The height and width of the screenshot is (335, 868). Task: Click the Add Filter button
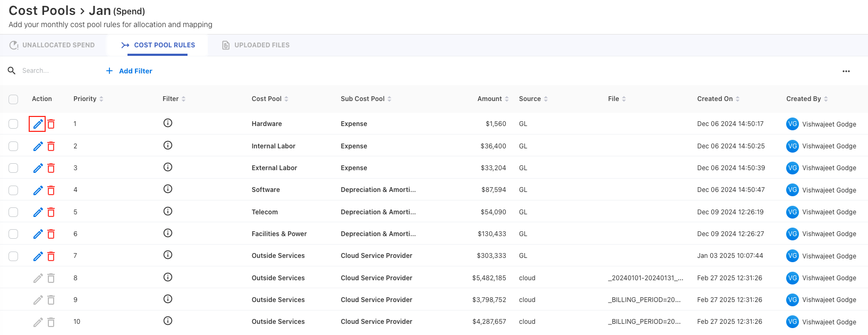click(x=129, y=71)
